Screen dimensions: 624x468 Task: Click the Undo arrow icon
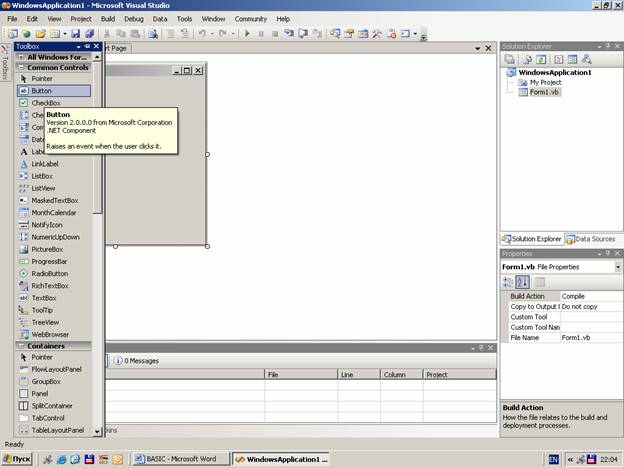pyautogui.click(x=202, y=34)
